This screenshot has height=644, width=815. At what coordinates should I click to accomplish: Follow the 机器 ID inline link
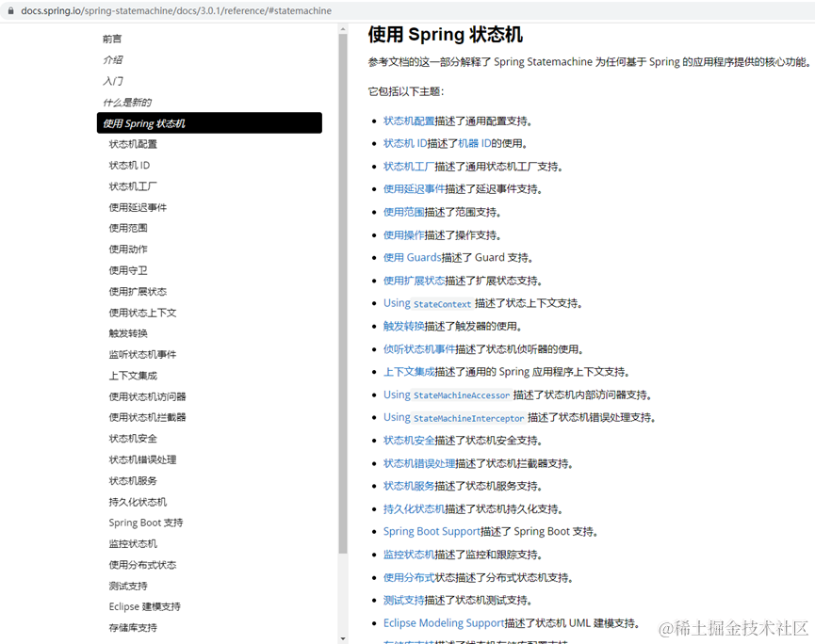475,143
